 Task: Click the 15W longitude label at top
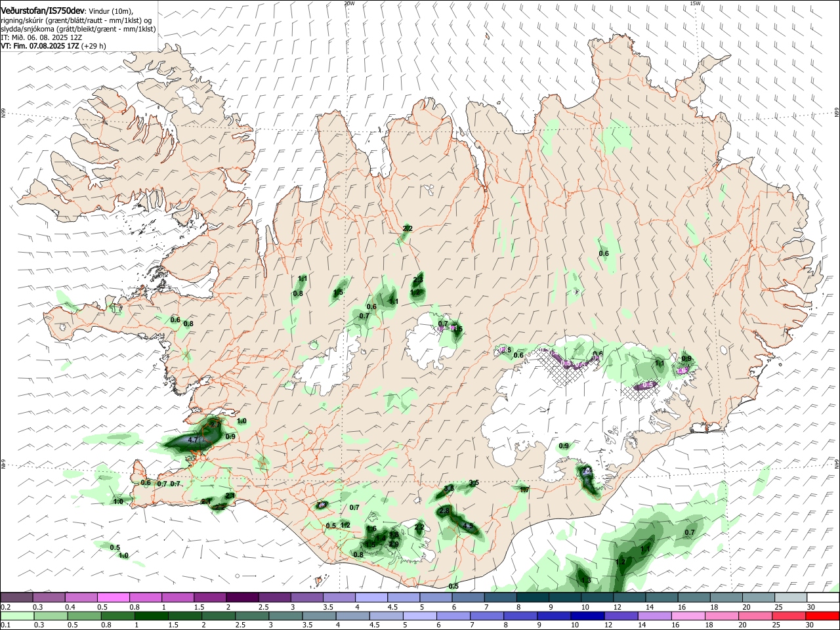(695, 3)
